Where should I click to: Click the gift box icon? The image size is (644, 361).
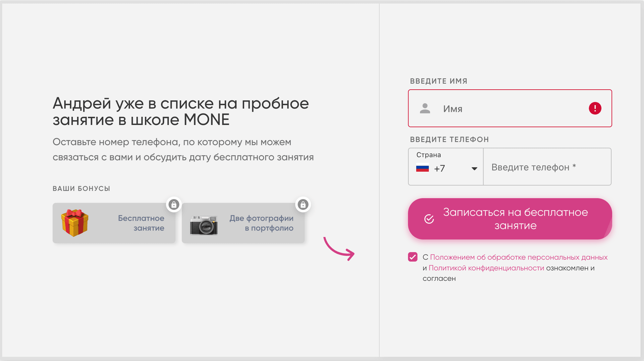click(74, 223)
